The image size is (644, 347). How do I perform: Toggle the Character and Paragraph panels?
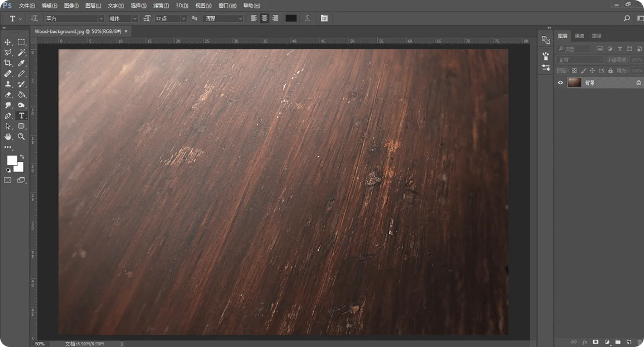[324, 18]
